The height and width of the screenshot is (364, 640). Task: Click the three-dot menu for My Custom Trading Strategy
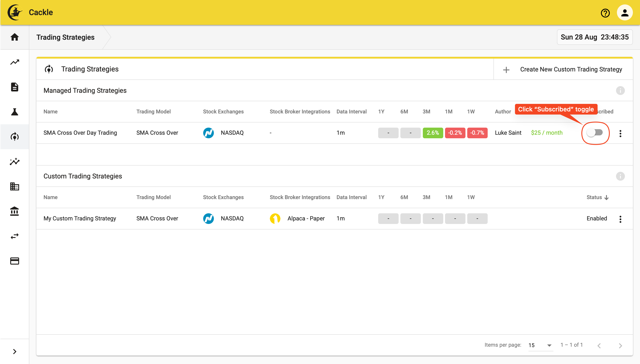(620, 219)
